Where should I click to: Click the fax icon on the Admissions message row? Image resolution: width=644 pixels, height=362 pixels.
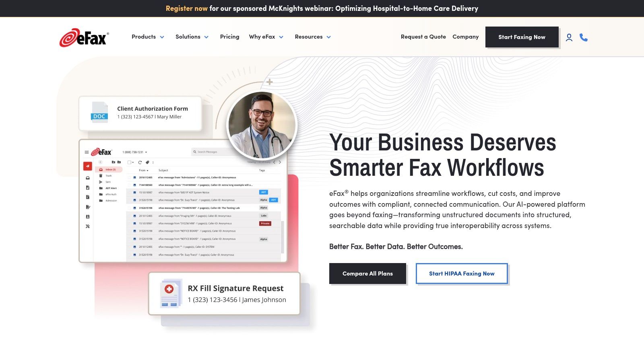pyautogui.click(x=134, y=177)
